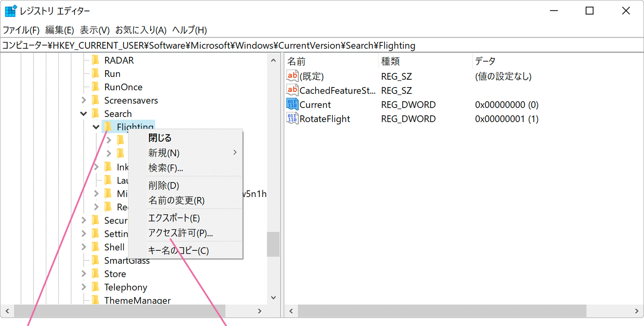644x326 pixels.
Task: Click the Registry Editor app icon in title bar
Action: [x=11, y=11]
